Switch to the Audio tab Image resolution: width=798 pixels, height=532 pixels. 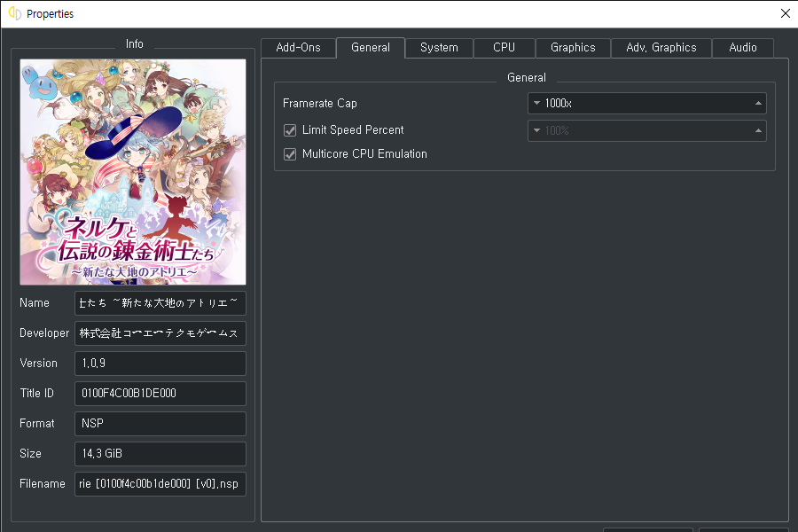coord(742,48)
